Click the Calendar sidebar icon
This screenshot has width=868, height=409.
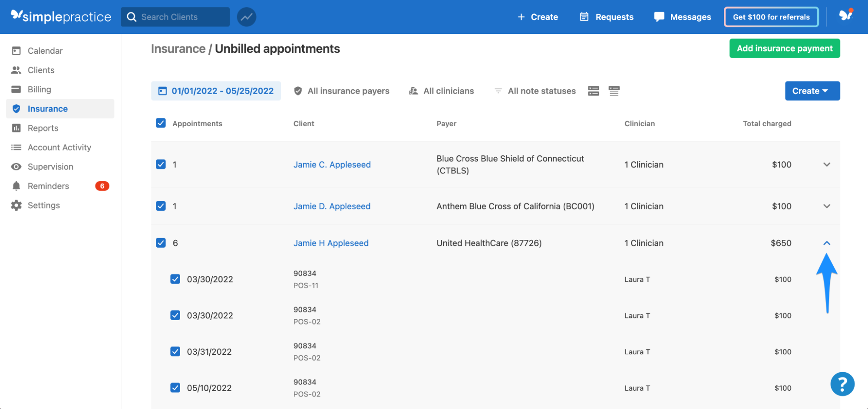16,51
